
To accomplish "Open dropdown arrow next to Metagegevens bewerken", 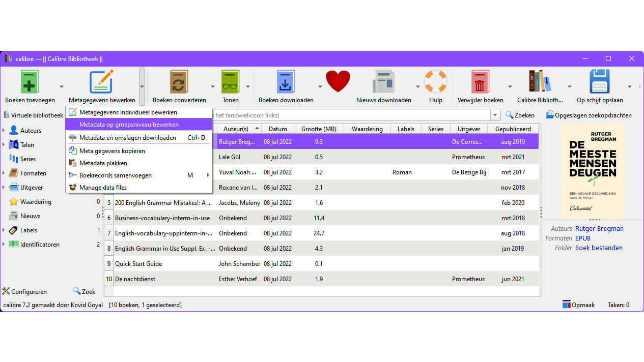I will (142, 87).
